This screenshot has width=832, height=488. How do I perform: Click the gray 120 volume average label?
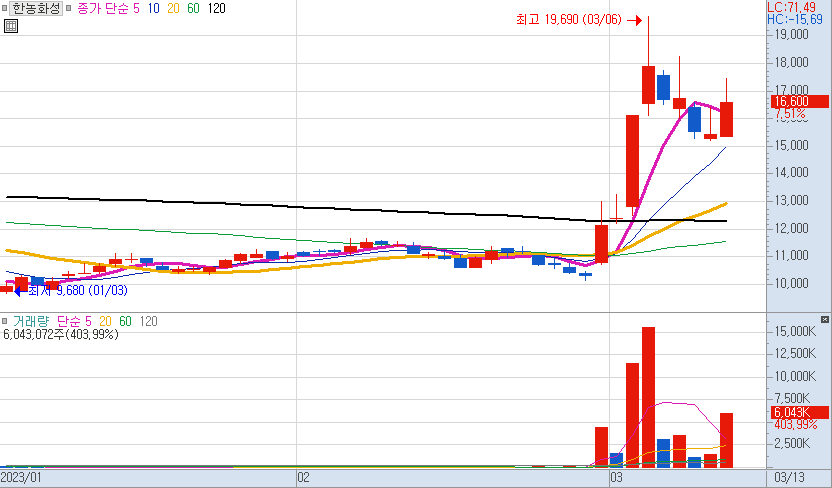(149, 321)
